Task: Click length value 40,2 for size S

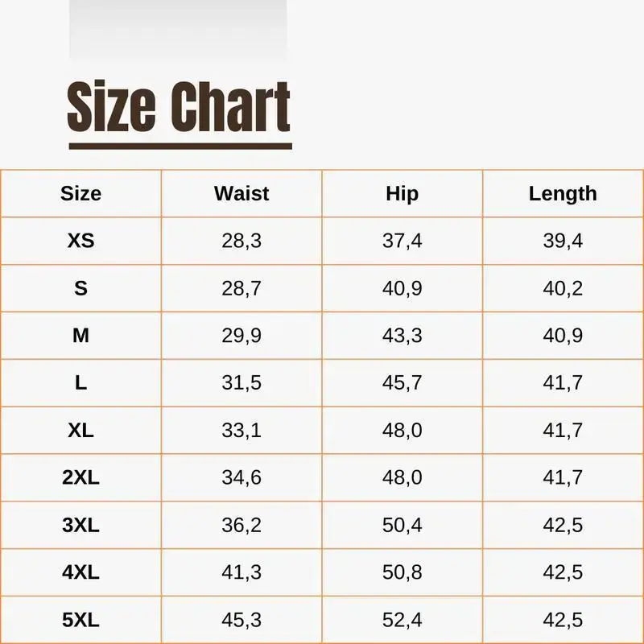Action: click(563, 288)
